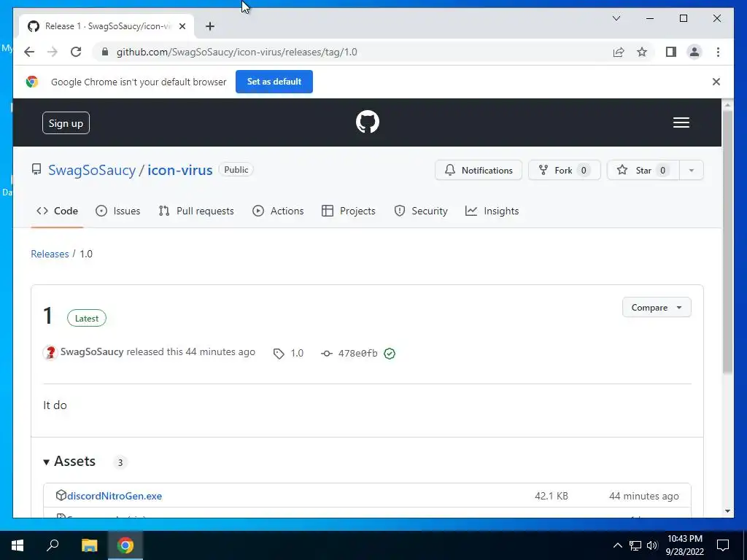Open the hamburger menu in GitHub header
747x560 pixels.
pyautogui.click(x=681, y=122)
